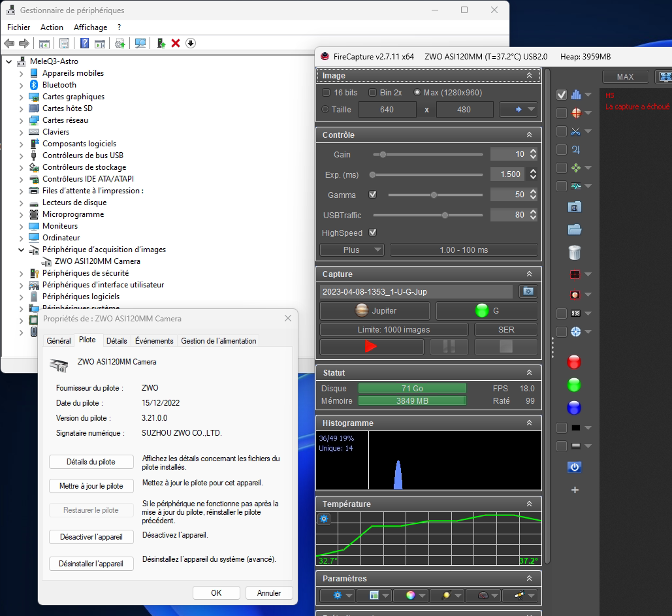672x616 pixels.
Task: Collapse the Image panel in FireCapture
Action: [x=529, y=75]
